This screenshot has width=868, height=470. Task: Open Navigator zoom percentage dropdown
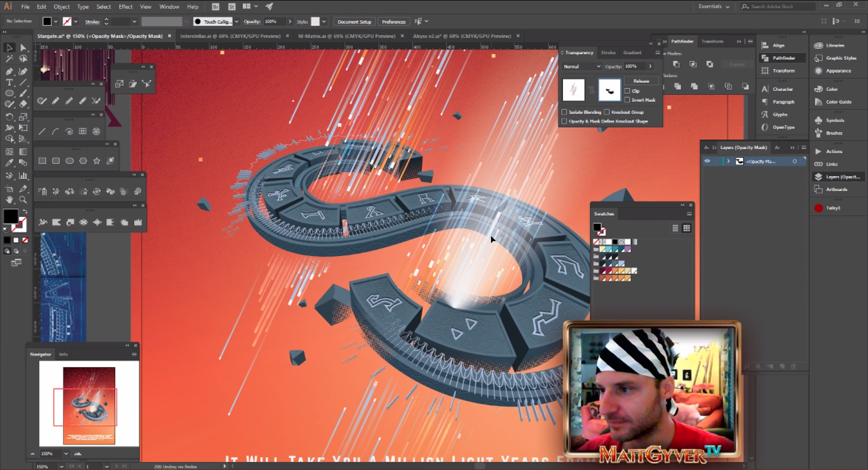point(66,454)
